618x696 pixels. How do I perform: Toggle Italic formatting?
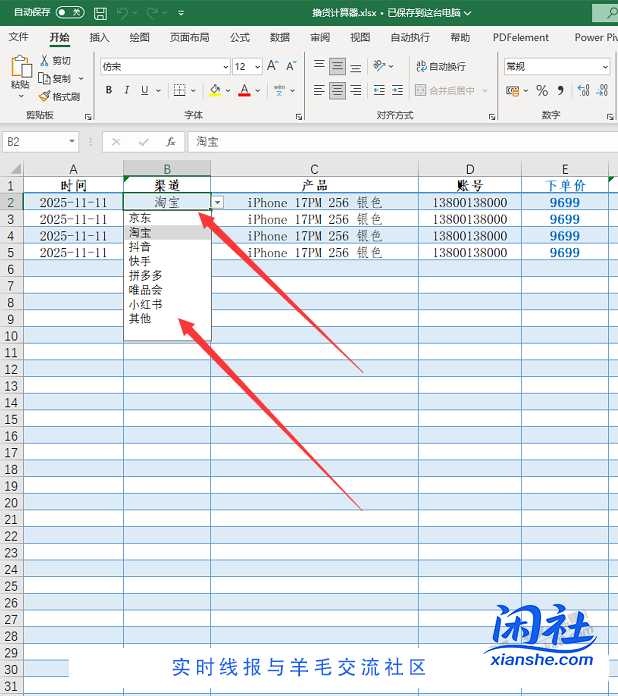127,90
